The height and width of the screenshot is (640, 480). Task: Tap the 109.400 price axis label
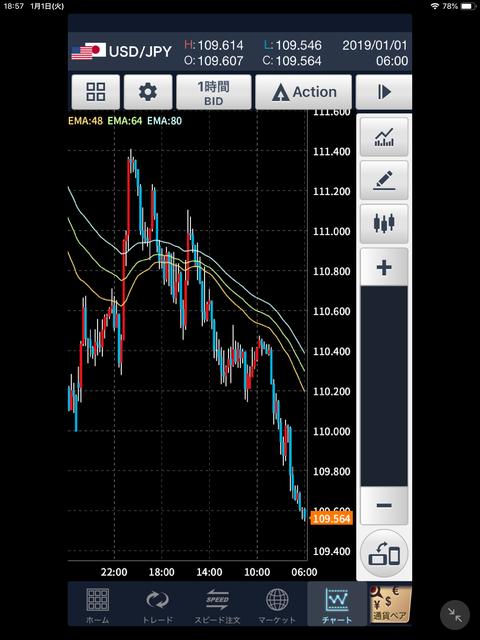click(x=332, y=551)
